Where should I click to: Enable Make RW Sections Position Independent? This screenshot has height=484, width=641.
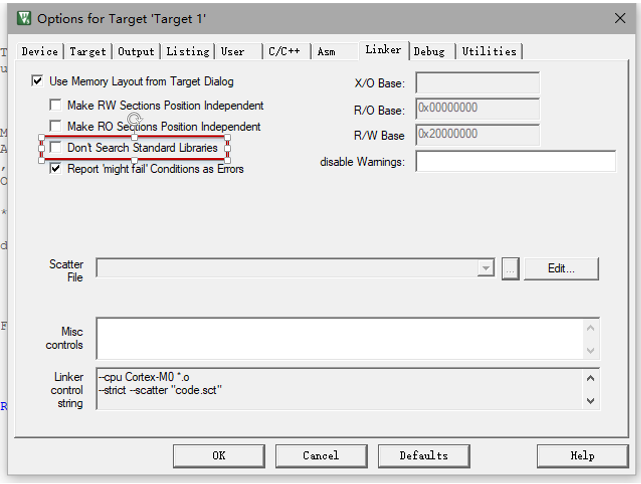click(x=56, y=105)
